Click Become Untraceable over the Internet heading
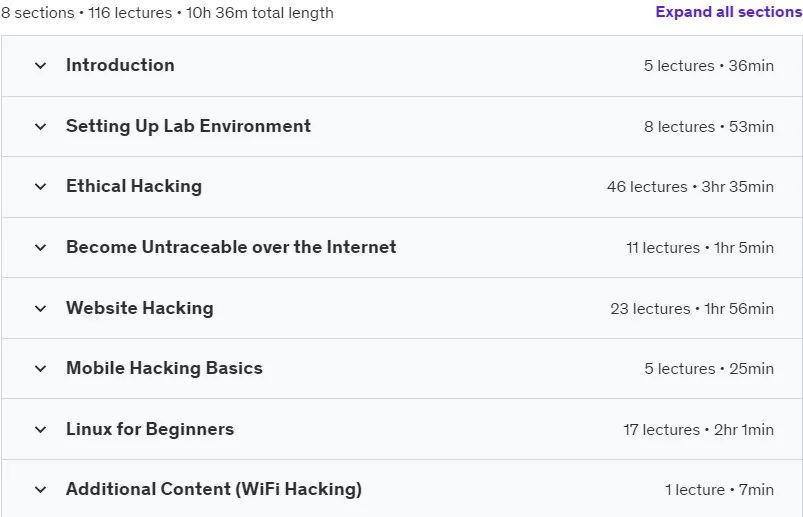Image resolution: width=803 pixels, height=517 pixels. point(231,247)
